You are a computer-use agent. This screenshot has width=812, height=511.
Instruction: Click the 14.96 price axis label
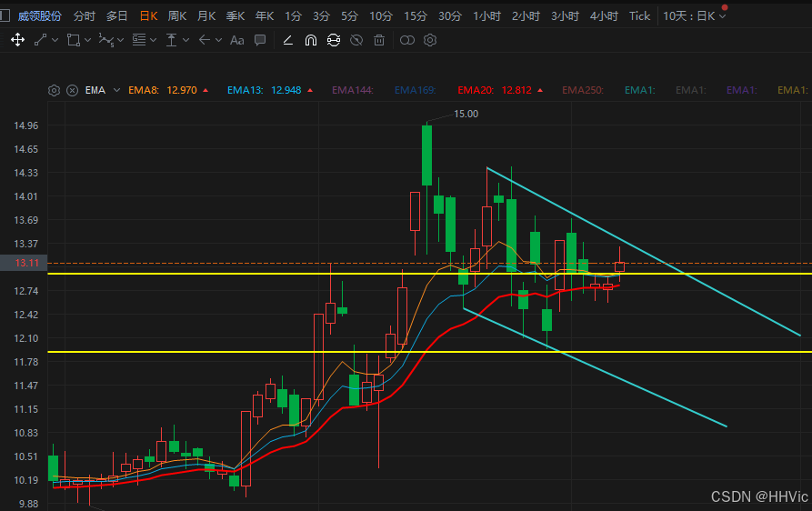click(25, 125)
